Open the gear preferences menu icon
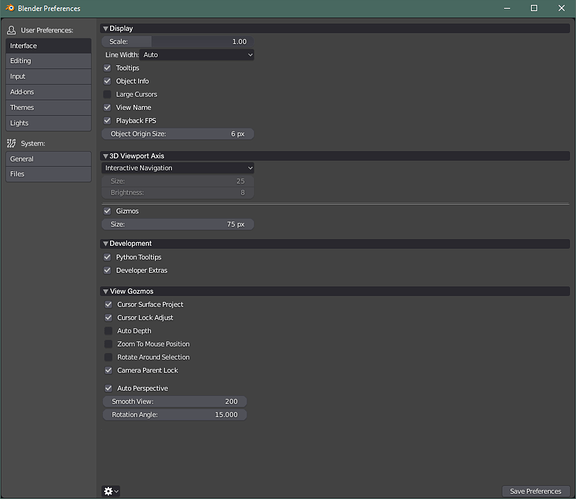Viewport: 576px width, 499px height. (111, 491)
